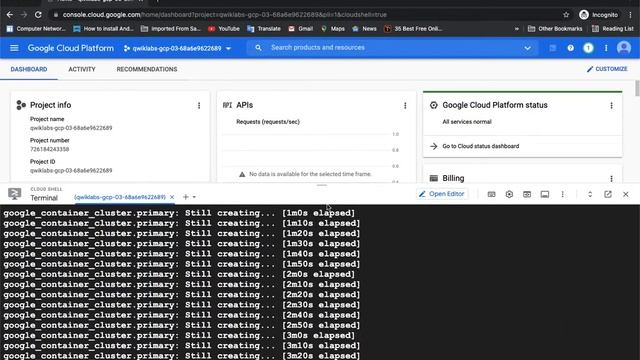Screen dimensions: 640x360
Task: Switch to the RECOMMENDATIONS tab
Action: 147,69
